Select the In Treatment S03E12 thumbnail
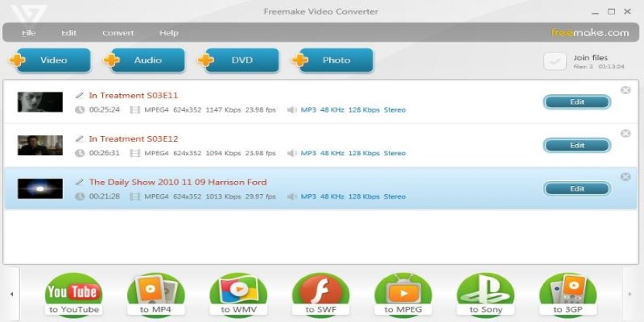This screenshot has height=322, width=644. click(39, 146)
